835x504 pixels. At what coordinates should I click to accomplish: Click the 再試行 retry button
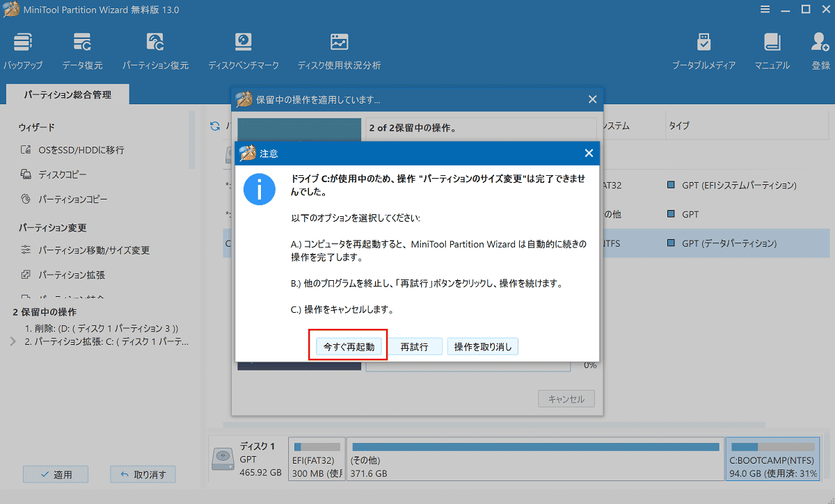414,346
